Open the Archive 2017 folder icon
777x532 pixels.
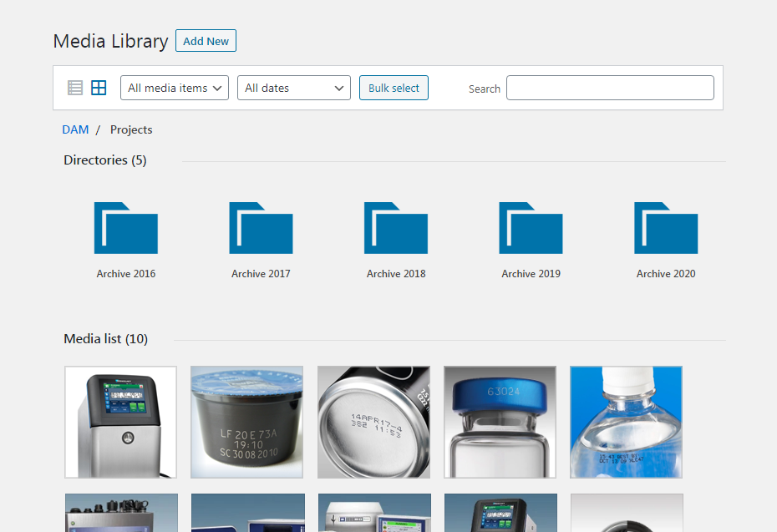(261, 228)
